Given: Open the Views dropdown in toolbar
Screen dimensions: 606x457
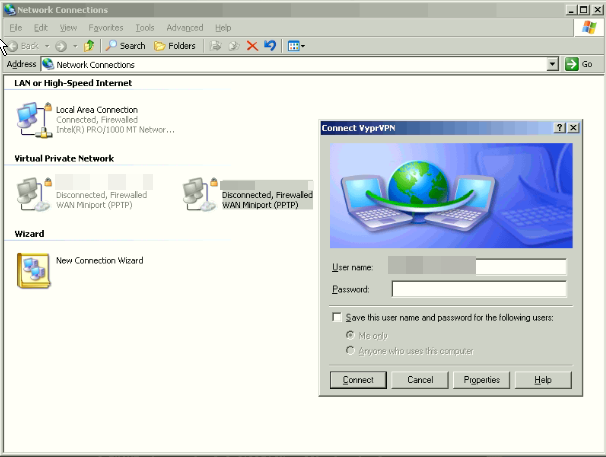Looking at the screenshot, I should click(x=296, y=46).
